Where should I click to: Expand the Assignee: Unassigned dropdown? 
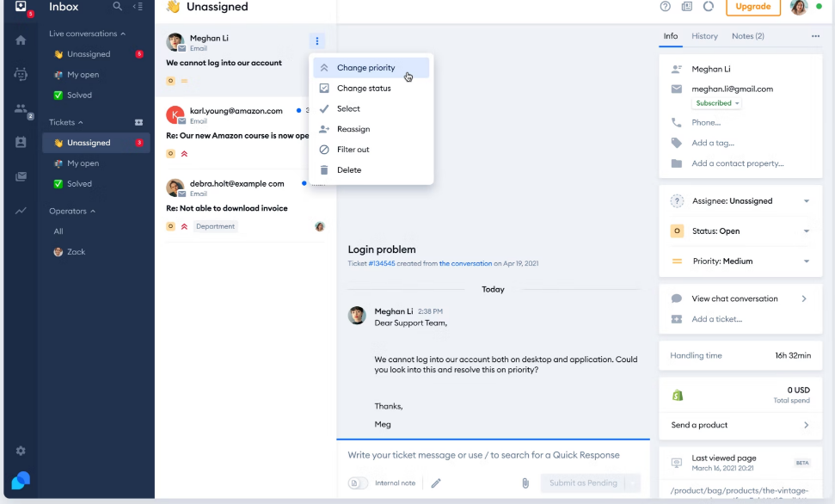[x=805, y=200]
